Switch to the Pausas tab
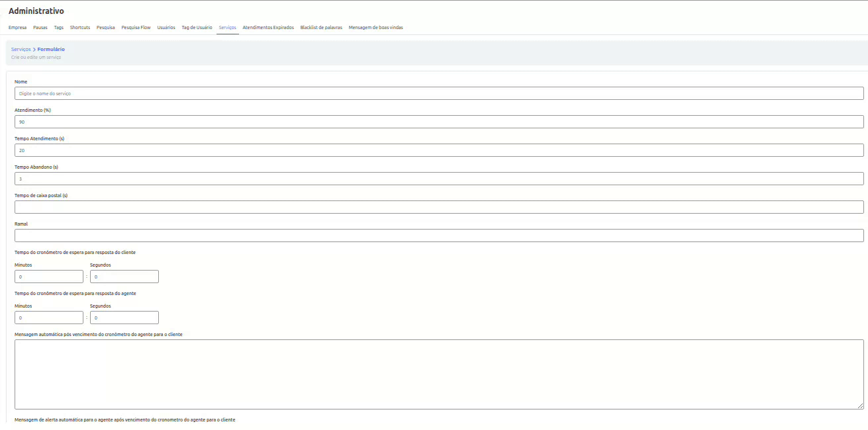 point(40,28)
